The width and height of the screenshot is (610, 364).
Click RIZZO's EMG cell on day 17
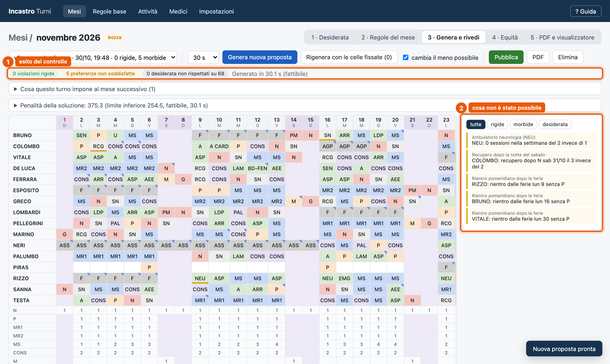[x=345, y=278]
